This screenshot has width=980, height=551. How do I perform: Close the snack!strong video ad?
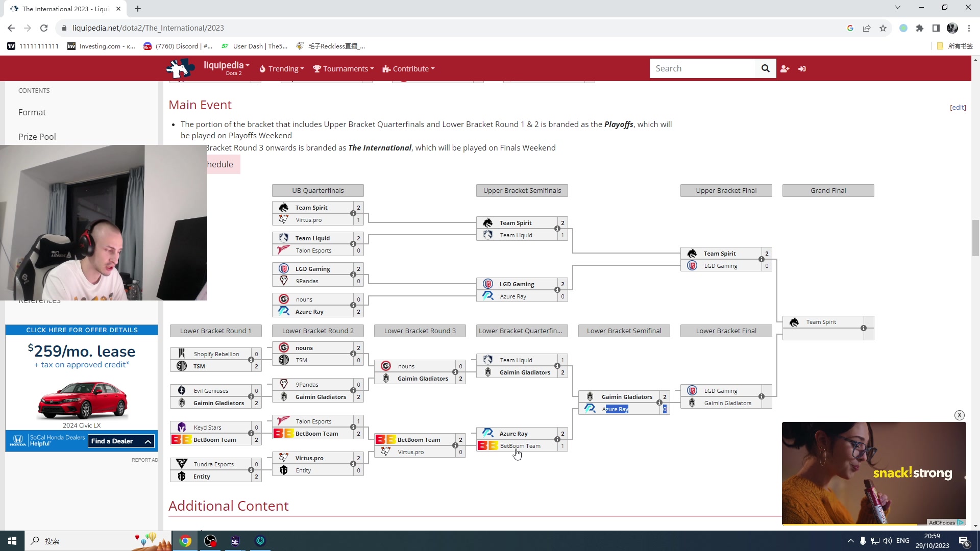click(x=960, y=415)
